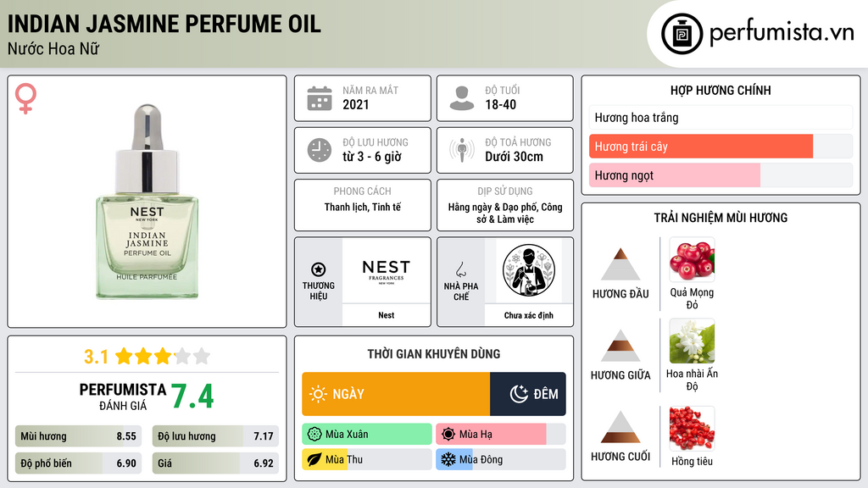Click the sillage icon beside Độ toả hương
This screenshot has width=868, height=488.
click(x=462, y=150)
